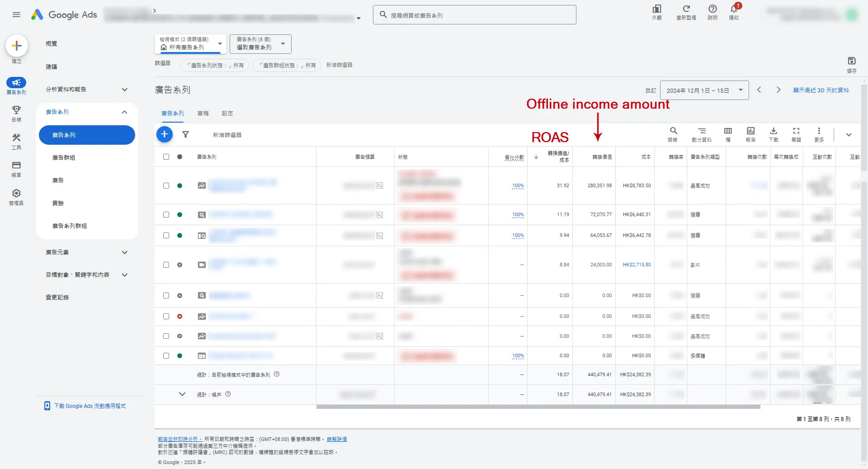The image size is (868, 469).
Task: Go to previous date range arrow
Action: click(x=759, y=90)
